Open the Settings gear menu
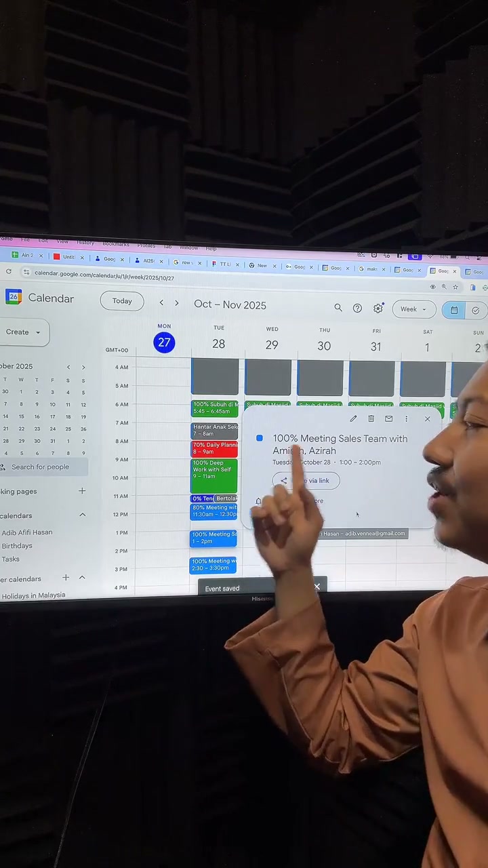The width and height of the screenshot is (488, 868). (378, 309)
